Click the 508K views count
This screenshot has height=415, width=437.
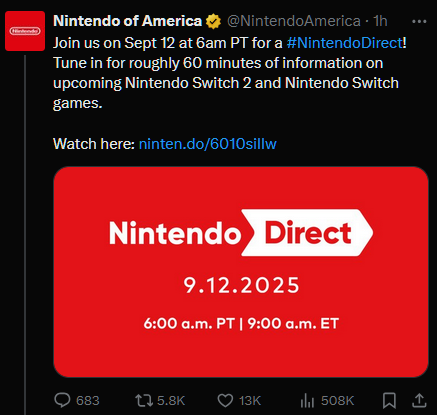(337, 401)
